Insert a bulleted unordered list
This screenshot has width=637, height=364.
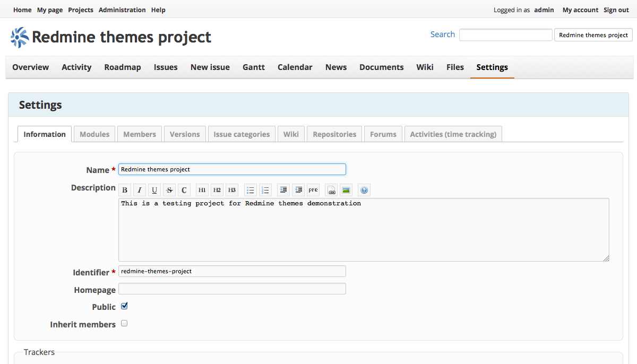point(251,190)
